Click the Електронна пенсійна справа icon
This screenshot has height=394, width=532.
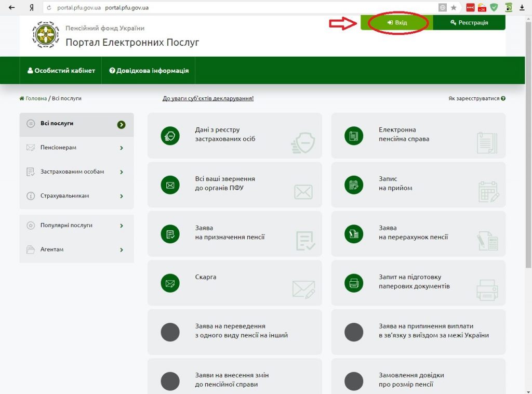[x=354, y=136]
